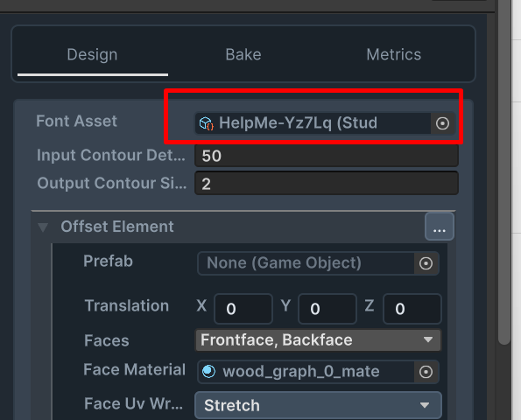Click the wood_graph material sphere icon
Image resolution: width=521 pixels, height=420 pixels.
point(208,371)
